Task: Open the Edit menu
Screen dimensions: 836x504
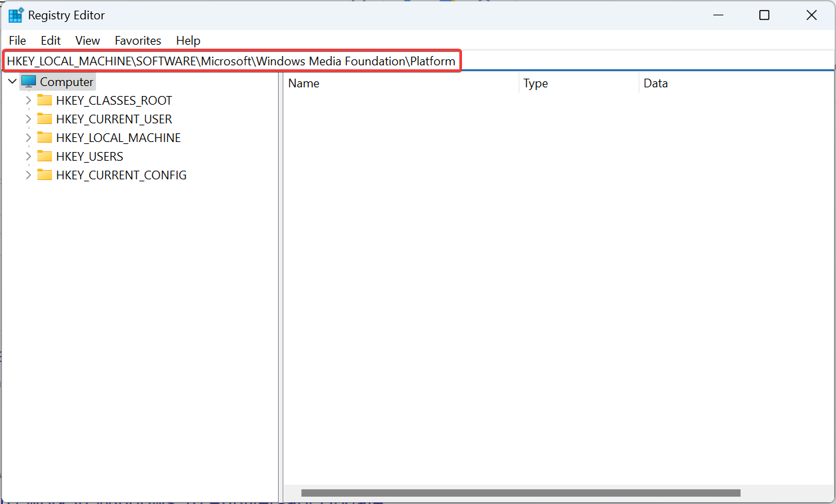Action: pyautogui.click(x=51, y=41)
